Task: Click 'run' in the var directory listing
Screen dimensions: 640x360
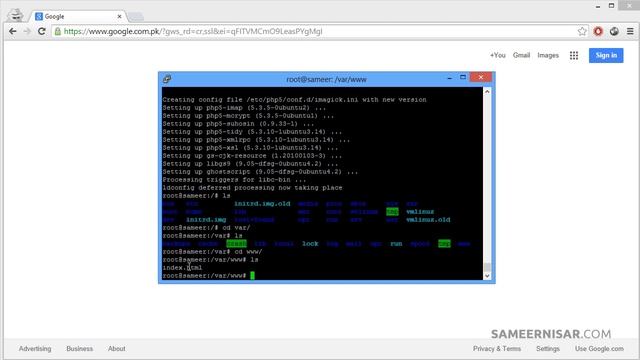Action: 396,244
